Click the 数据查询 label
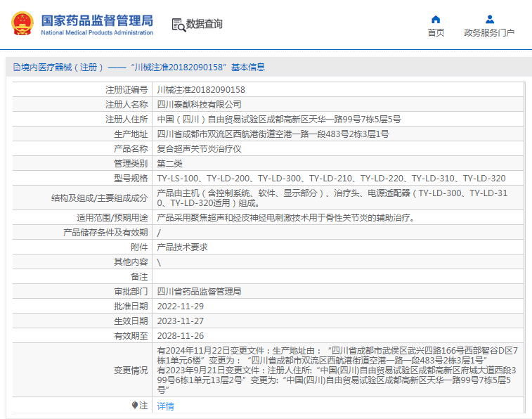 pos(205,24)
